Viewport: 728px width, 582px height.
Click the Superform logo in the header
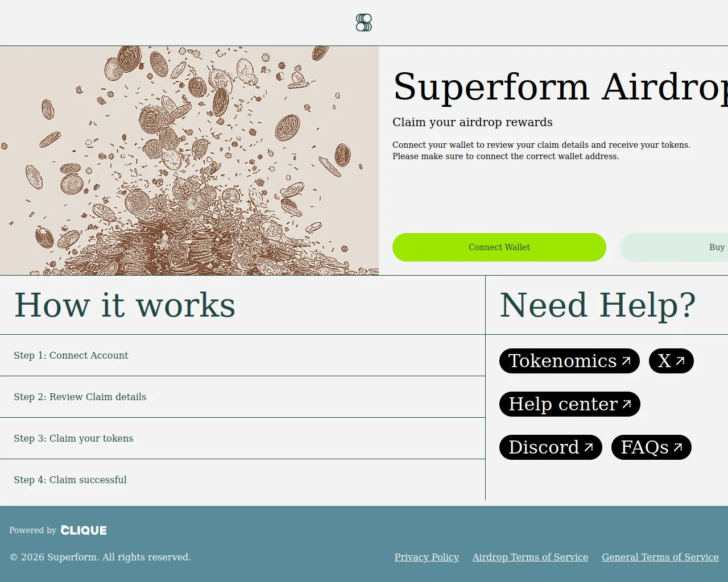[364, 23]
